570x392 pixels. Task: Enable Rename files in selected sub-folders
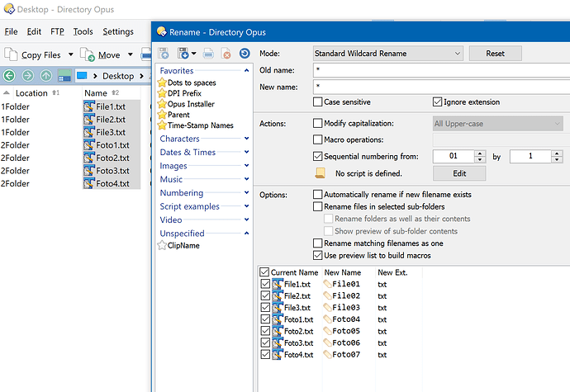[x=318, y=206]
